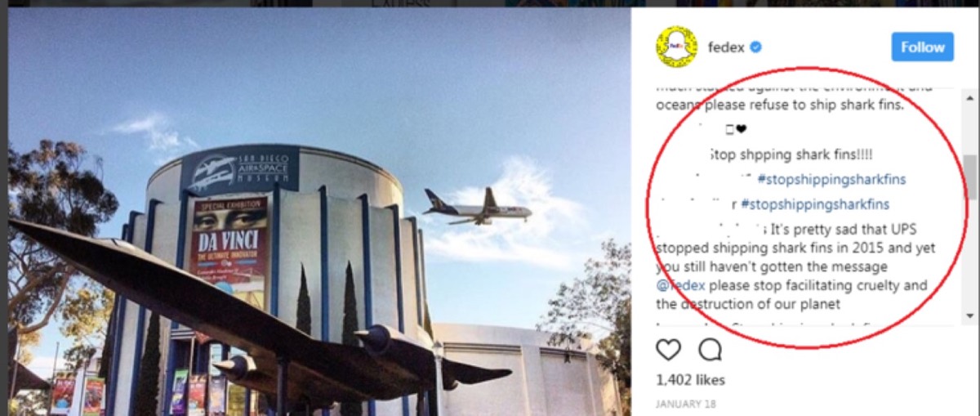
Task: Click the black jet aircraft in foreground
Action: [245, 311]
